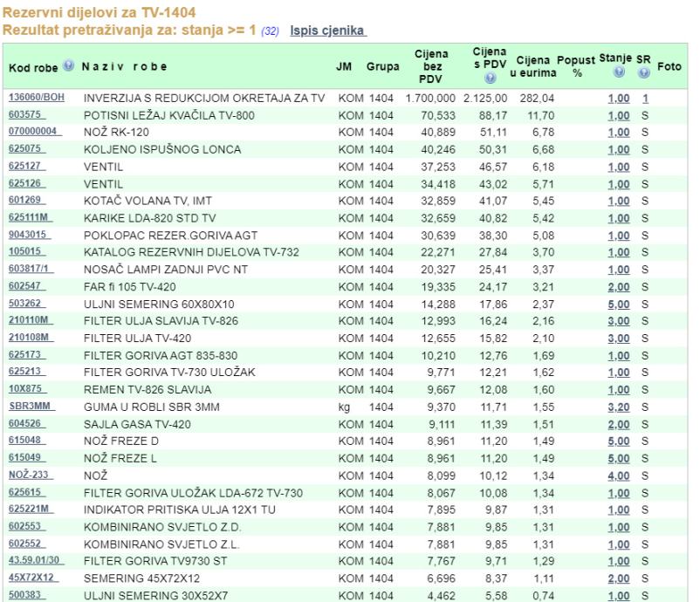Click SR value 1 in INVERZIJA row
700x602 pixels.
[x=645, y=99]
